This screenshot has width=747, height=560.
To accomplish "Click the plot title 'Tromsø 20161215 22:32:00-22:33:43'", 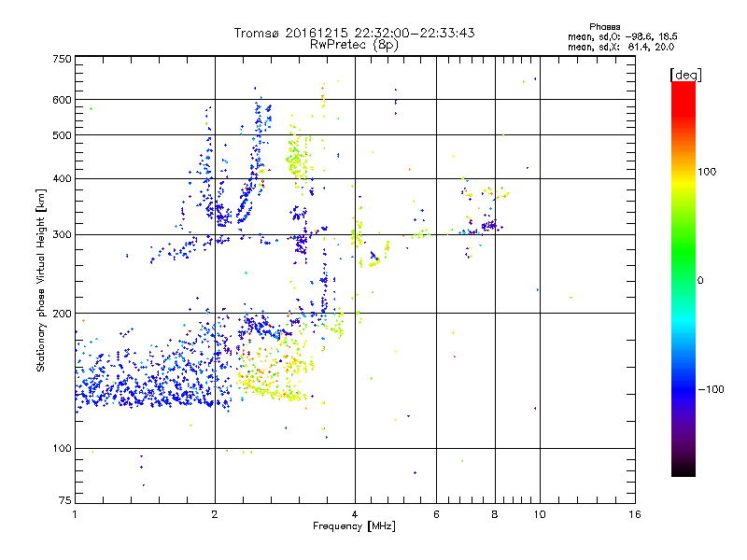I will (354, 33).
